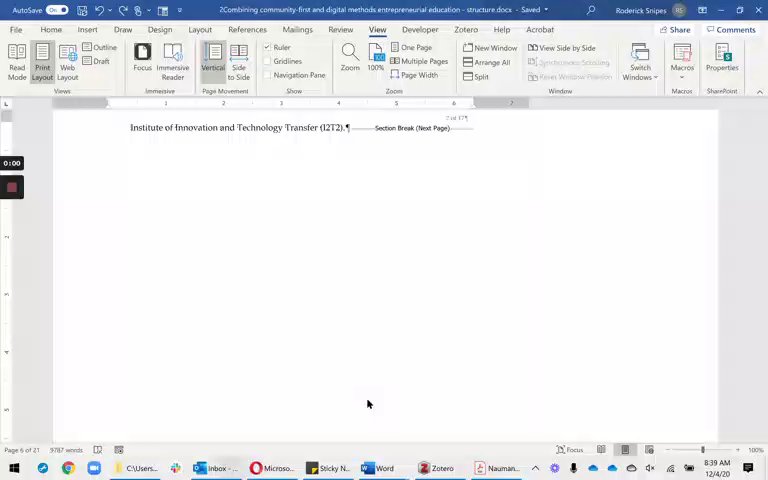The image size is (768, 480).
Task: Select Read Mode in status bar
Action: [601, 450]
